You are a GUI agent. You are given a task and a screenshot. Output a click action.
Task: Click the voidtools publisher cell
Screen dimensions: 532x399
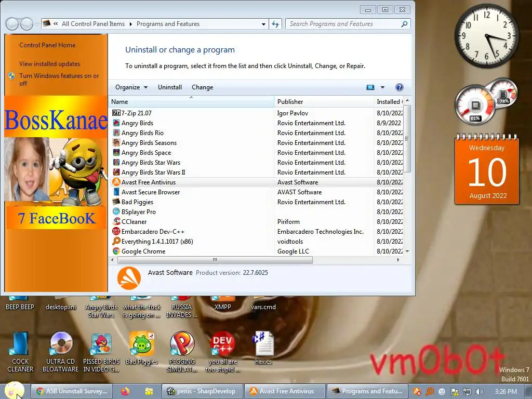[x=290, y=241]
